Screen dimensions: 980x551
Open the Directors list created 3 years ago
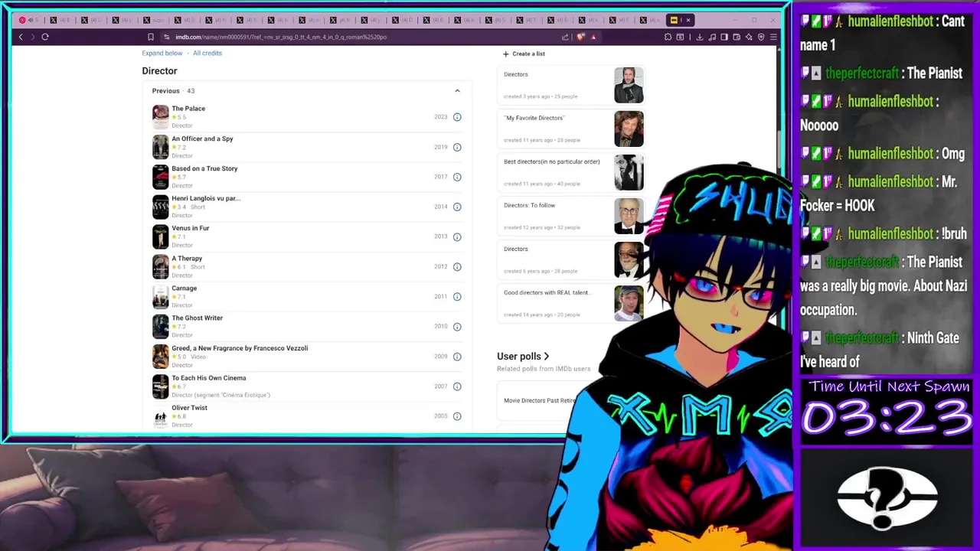pyautogui.click(x=515, y=74)
